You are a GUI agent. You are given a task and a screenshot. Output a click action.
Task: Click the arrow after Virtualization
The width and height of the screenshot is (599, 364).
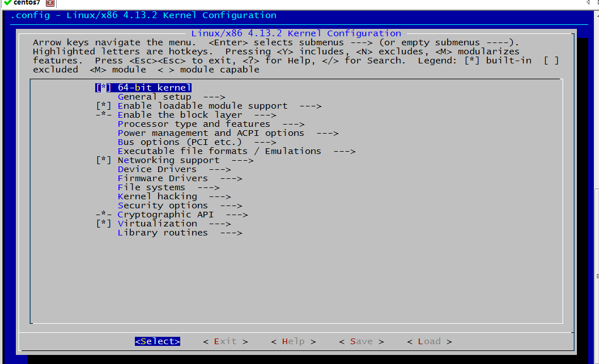[220, 224]
